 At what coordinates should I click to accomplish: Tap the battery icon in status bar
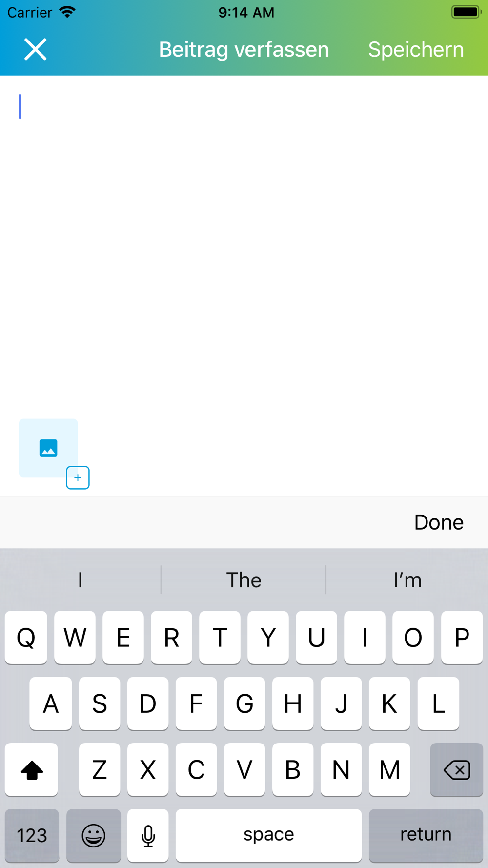tap(466, 12)
